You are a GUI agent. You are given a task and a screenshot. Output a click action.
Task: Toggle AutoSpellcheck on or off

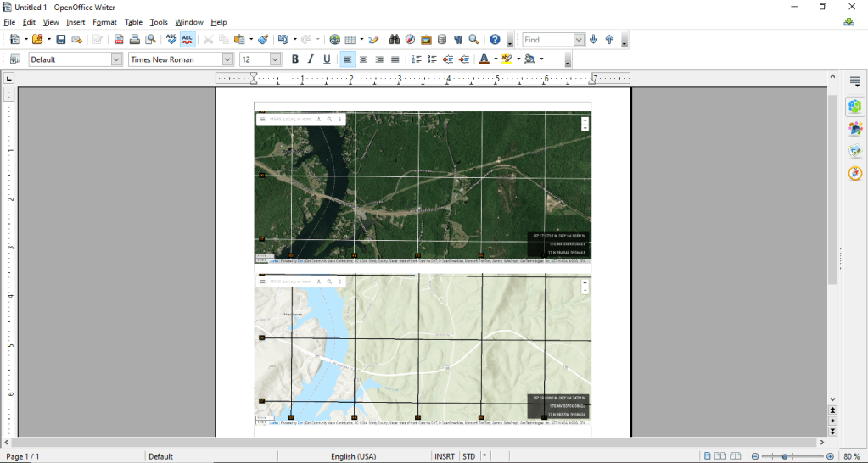(188, 40)
